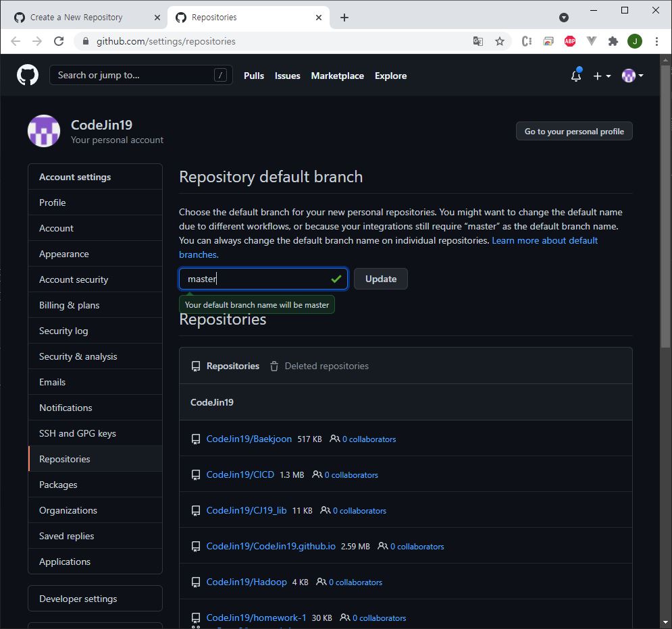This screenshot has width=672, height=629.
Task: Close the Create a New Repository tab
Action: [157, 18]
